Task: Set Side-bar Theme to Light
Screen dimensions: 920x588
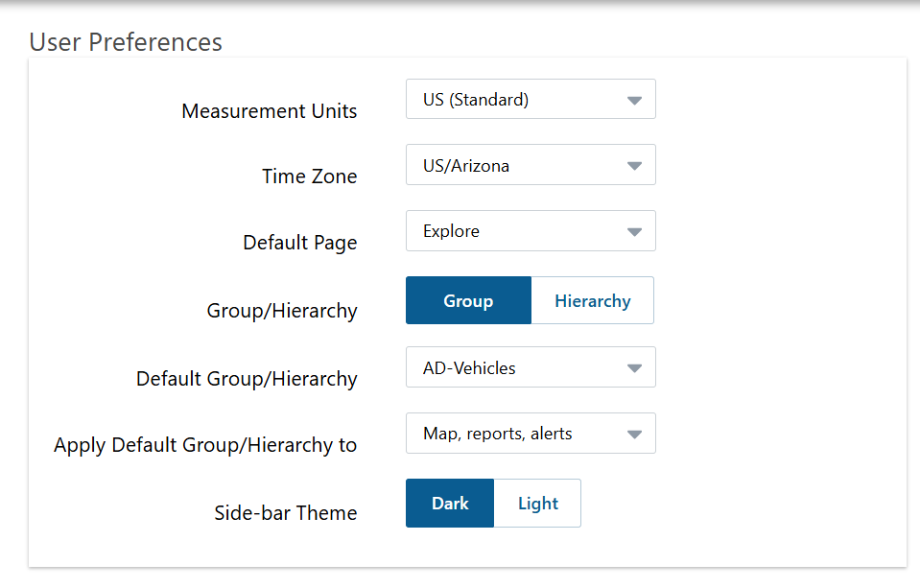Action: point(537,503)
